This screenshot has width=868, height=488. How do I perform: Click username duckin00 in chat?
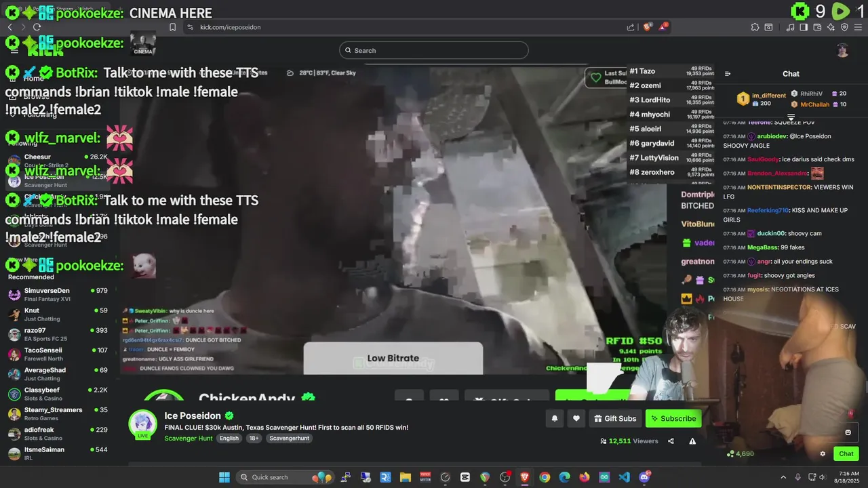tap(769, 233)
